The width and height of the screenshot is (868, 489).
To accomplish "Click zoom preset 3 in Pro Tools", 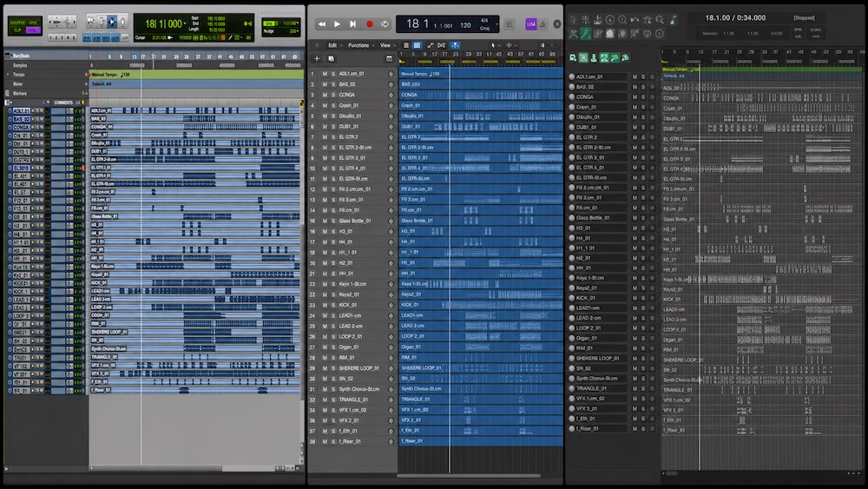I will (x=62, y=37).
